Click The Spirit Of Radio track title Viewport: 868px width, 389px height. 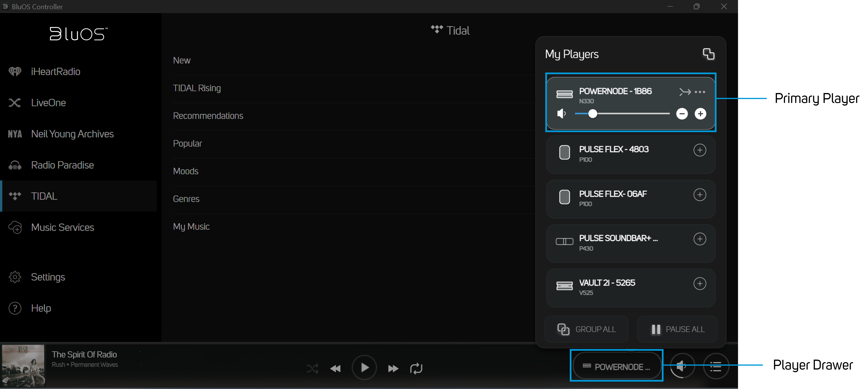(84, 354)
